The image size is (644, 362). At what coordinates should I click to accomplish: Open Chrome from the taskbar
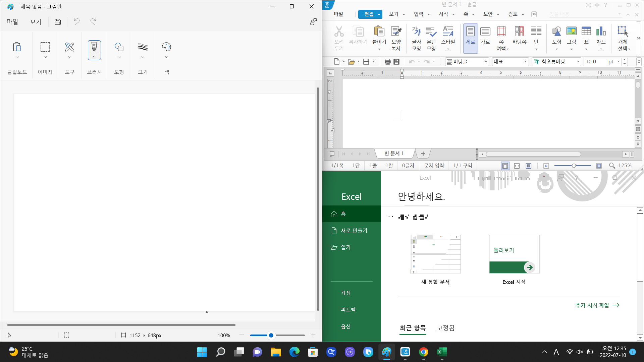click(x=423, y=352)
